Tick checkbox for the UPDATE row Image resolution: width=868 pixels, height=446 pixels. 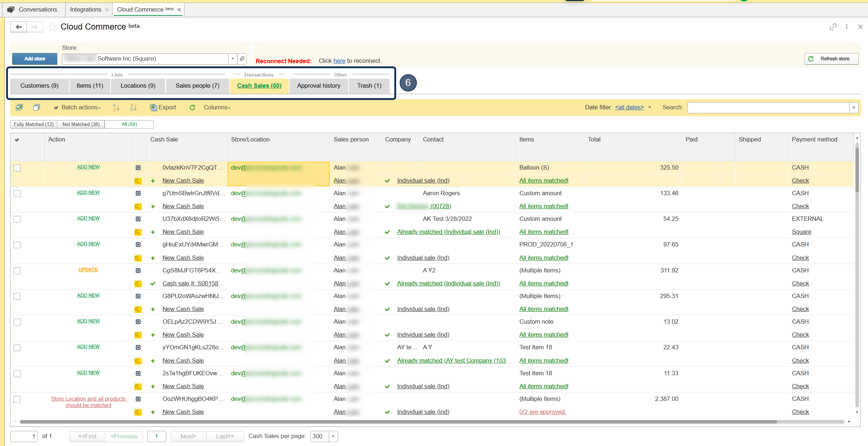pos(17,271)
